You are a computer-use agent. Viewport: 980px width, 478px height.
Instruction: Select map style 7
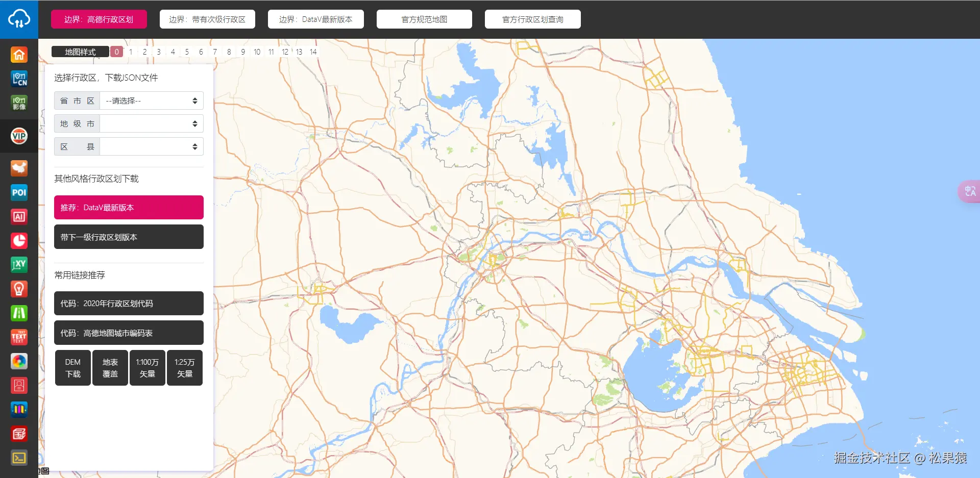pos(215,52)
